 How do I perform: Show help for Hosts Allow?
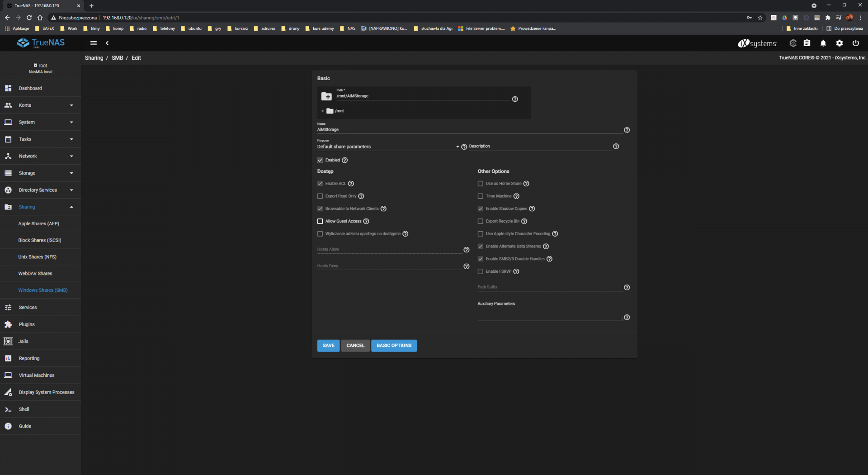(x=467, y=250)
